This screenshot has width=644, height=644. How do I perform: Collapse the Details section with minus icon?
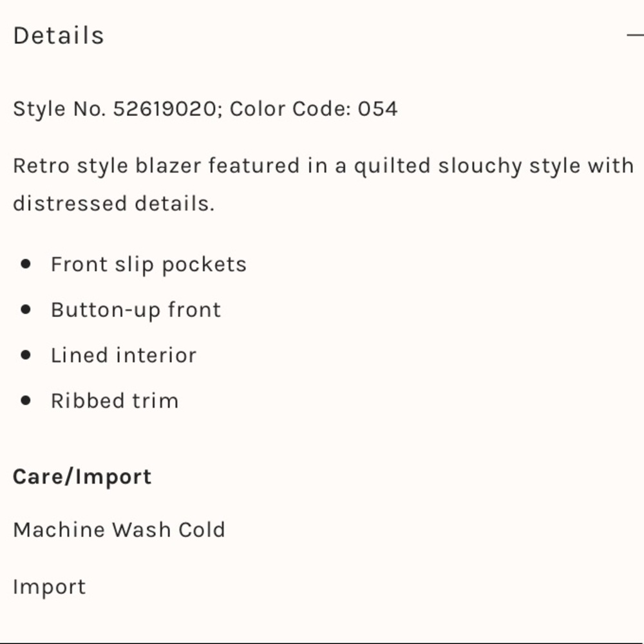(635, 35)
